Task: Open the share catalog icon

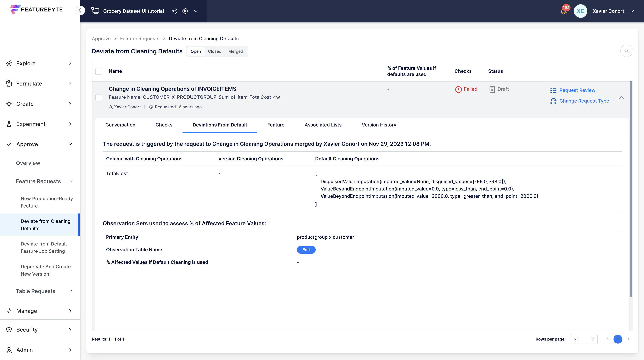Action: click(174, 11)
